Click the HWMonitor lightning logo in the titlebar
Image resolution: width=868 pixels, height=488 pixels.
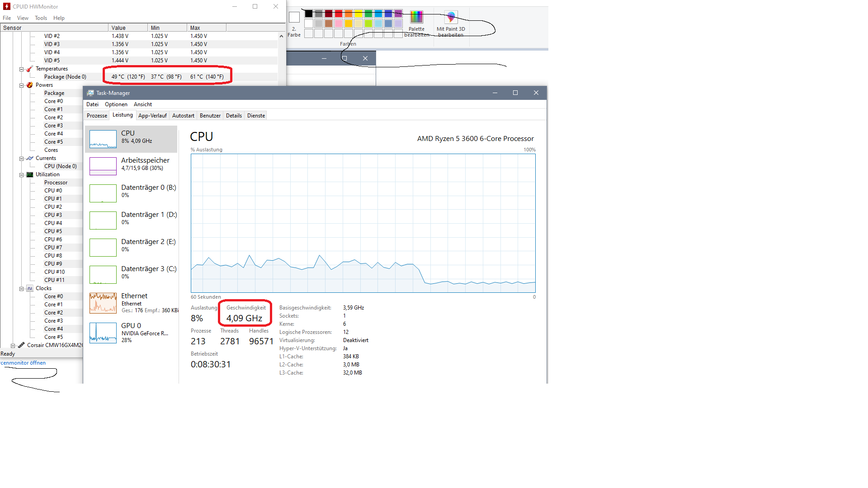6,6
